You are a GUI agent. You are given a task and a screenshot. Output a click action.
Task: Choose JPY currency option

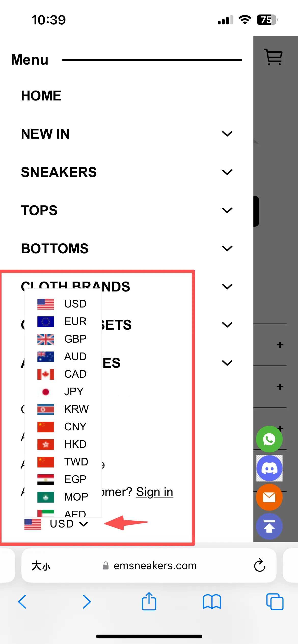coord(74,392)
